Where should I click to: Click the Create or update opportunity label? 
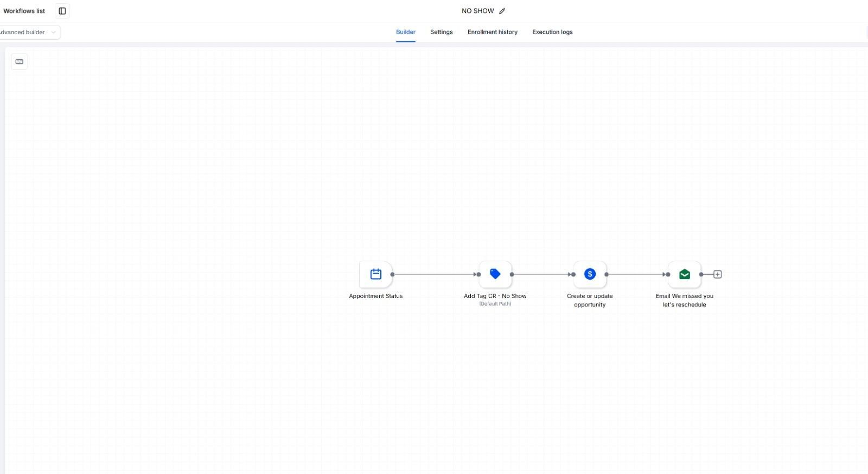(x=590, y=300)
